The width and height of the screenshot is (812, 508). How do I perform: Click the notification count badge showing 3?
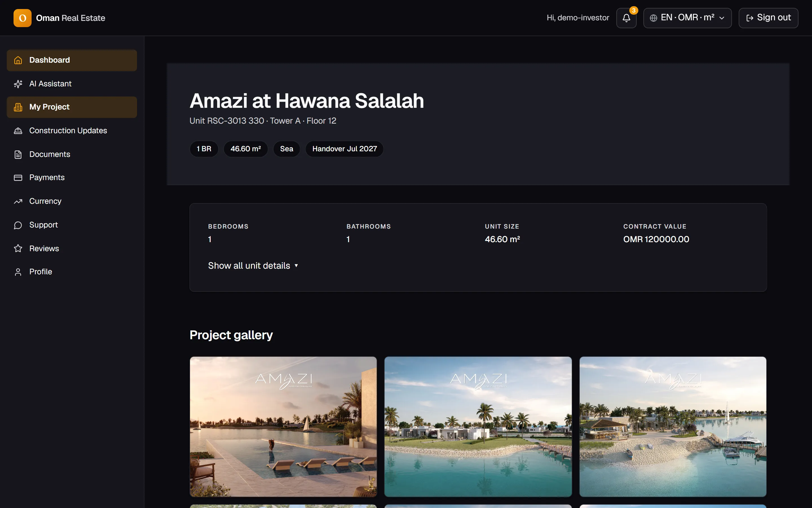pos(634,10)
